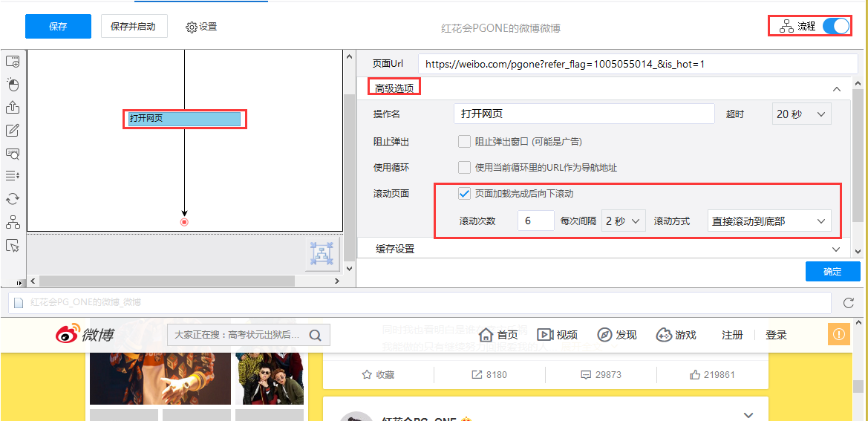Select the mouse click element tool icon
This screenshot has width=868, height=421.
coord(12,84)
